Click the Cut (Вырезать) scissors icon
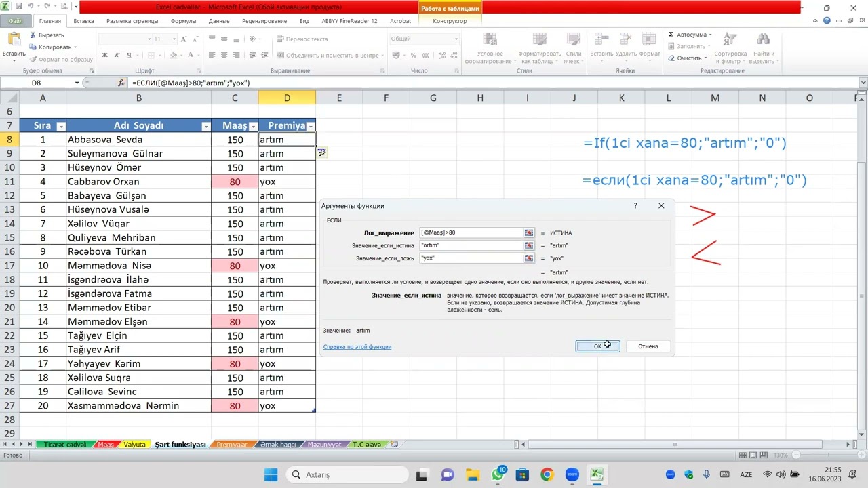The height and width of the screenshot is (488, 868). point(33,35)
